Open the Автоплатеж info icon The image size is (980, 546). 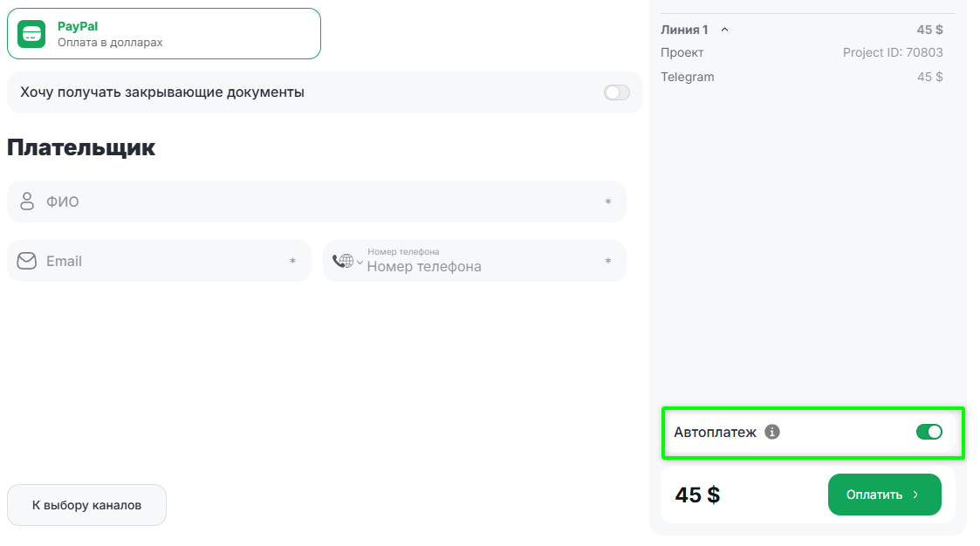771,432
